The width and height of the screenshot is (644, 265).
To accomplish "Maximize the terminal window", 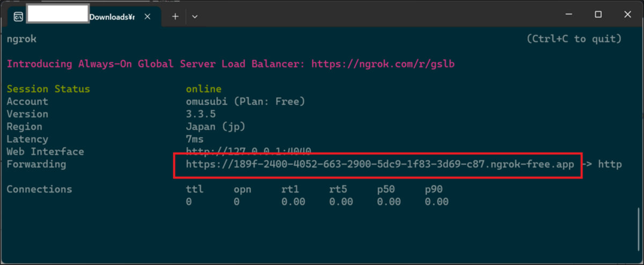I will (x=598, y=14).
